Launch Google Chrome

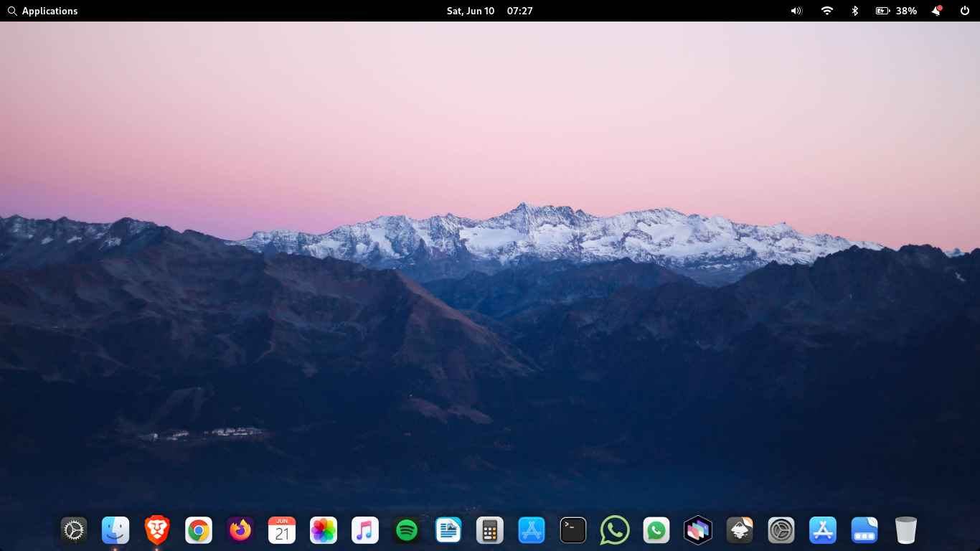[x=199, y=529]
